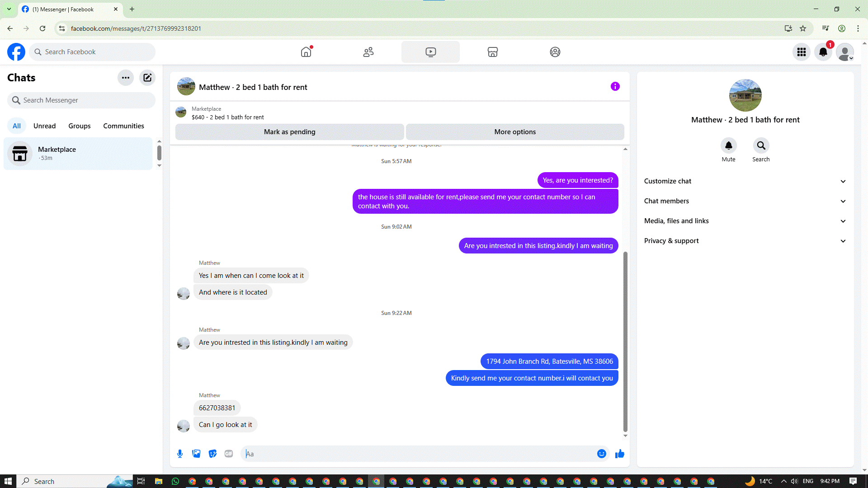Open the $640 - 2 bed 1 bath listing link

228,117
